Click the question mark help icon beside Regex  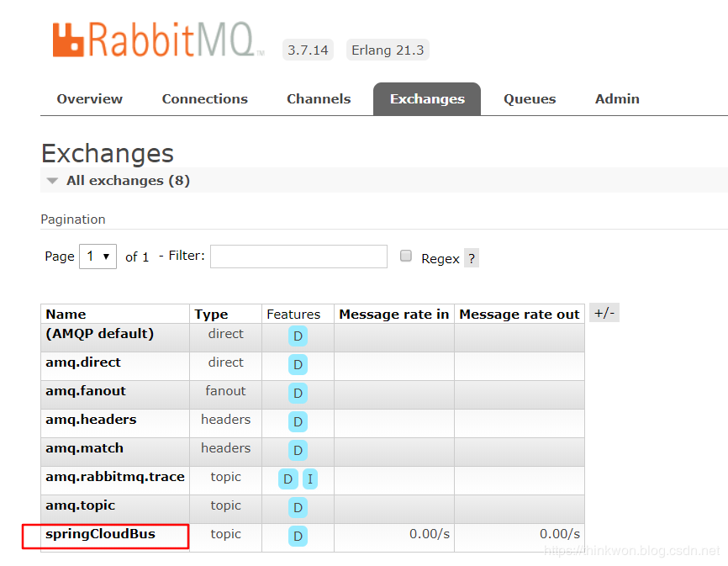[472, 258]
